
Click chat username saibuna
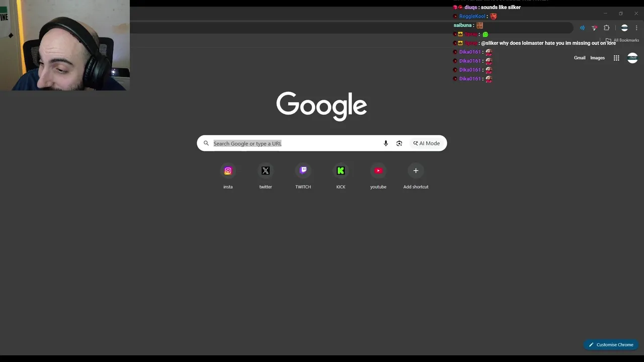tap(462, 25)
